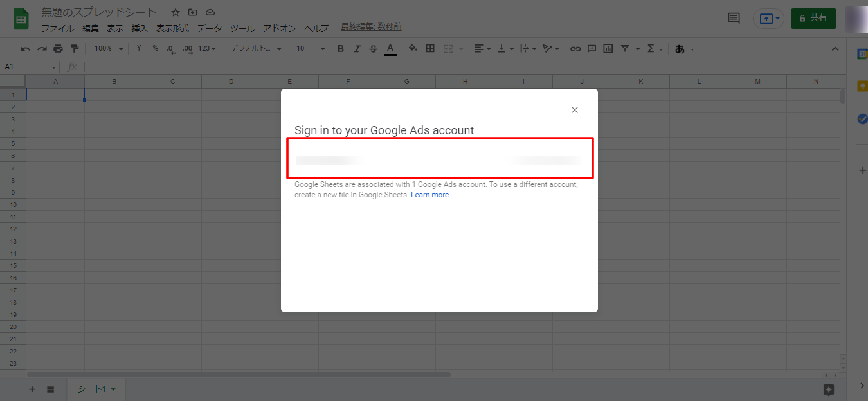Open the アドオン menu
Image resolution: width=868 pixels, height=401 pixels.
279,28
